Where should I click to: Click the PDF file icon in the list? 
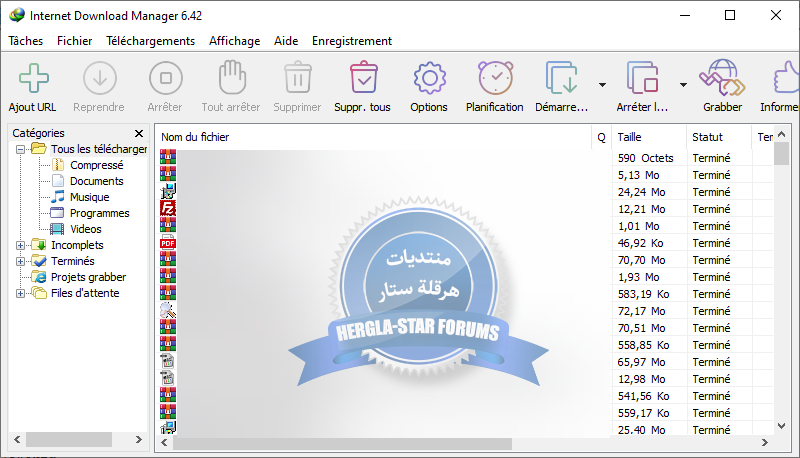tap(168, 242)
